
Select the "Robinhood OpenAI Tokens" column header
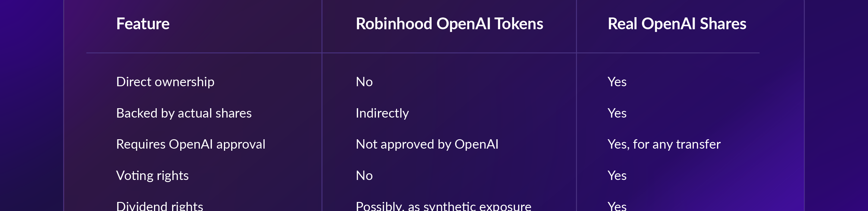coord(449,24)
